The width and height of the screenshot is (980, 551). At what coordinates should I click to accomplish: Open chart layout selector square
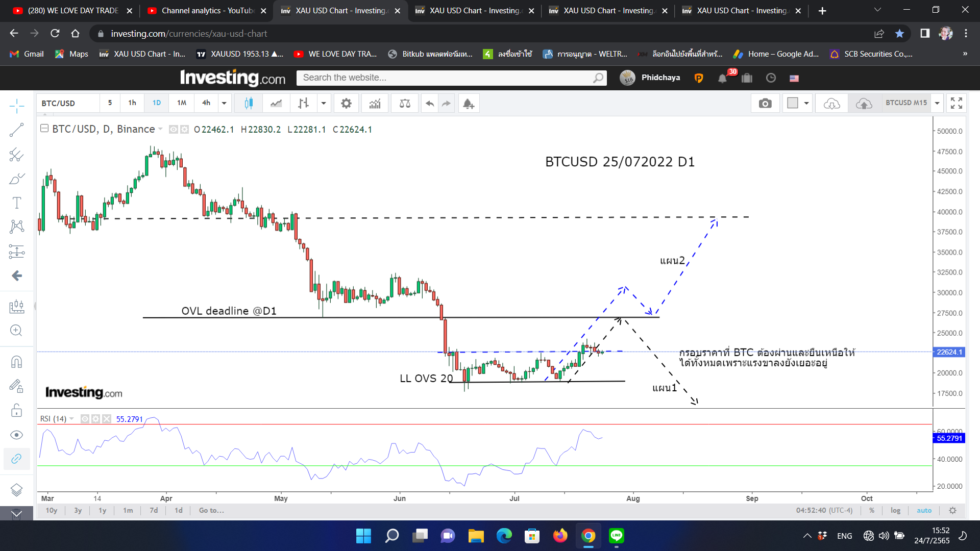pos(793,103)
